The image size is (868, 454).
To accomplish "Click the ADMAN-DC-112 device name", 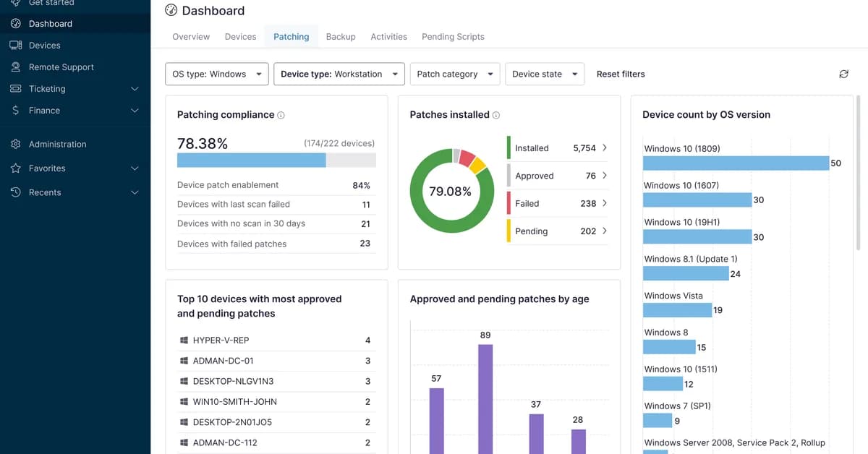I will coord(225,442).
